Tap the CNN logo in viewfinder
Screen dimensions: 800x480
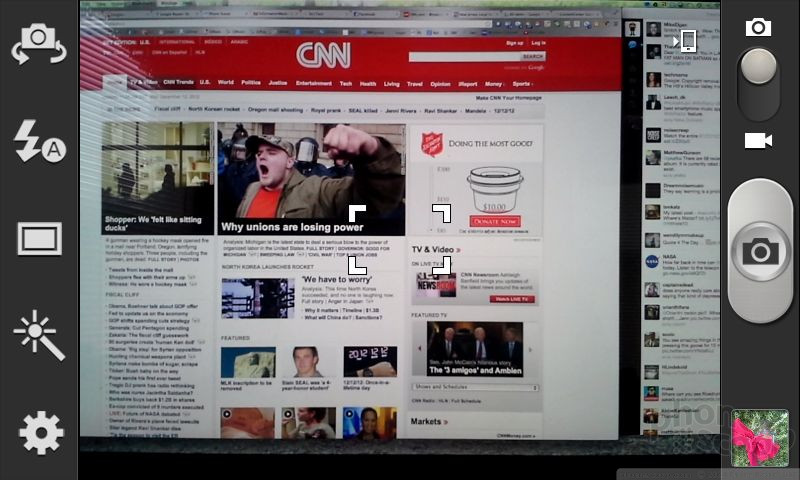(x=323, y=55)
